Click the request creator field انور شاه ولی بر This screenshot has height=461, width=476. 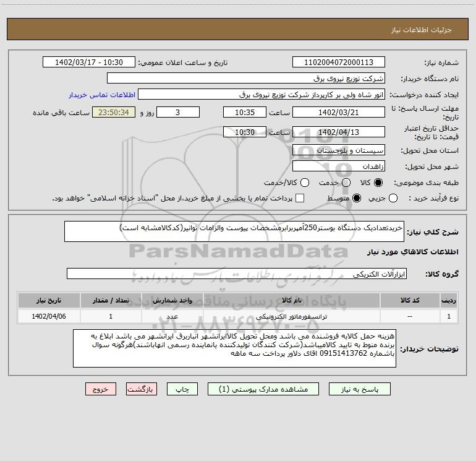click(261, 95)
